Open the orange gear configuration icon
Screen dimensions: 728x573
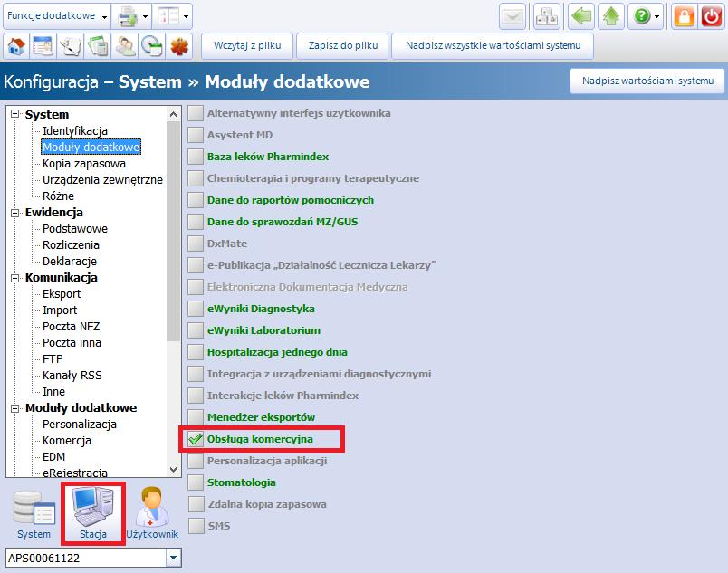tap(179, 46)
